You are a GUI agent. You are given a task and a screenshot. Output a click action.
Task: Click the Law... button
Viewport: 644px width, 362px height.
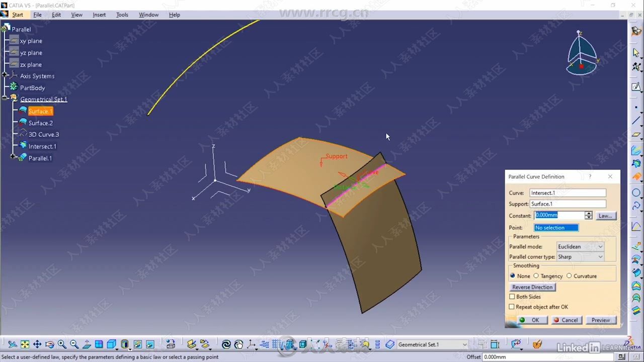605,216
